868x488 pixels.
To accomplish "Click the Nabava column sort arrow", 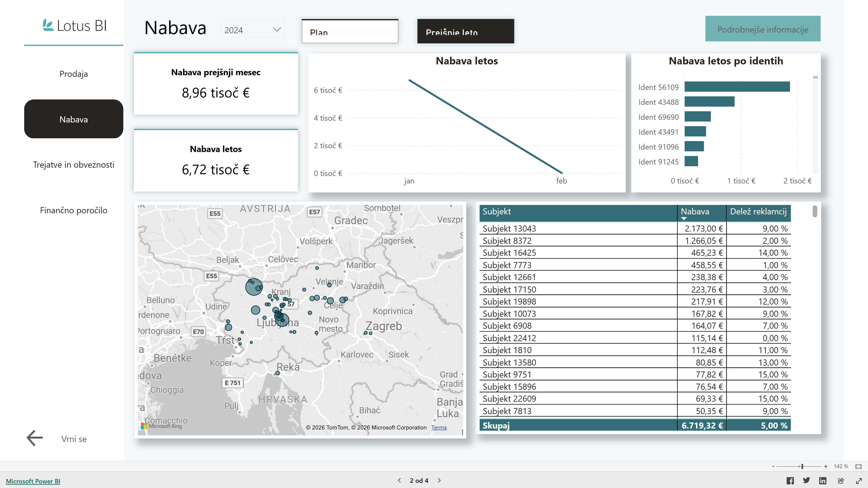I will pos(684,218).
